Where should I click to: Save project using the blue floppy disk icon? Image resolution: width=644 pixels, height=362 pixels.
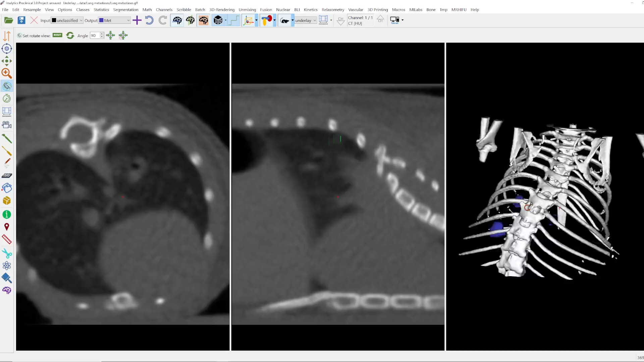coord(21,20)
